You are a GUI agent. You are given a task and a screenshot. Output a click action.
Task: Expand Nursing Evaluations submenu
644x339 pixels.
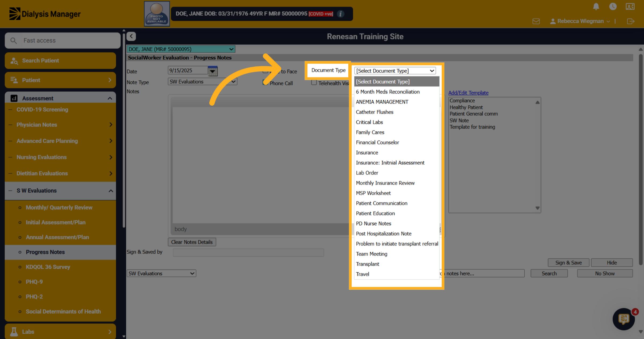point(111,157)
